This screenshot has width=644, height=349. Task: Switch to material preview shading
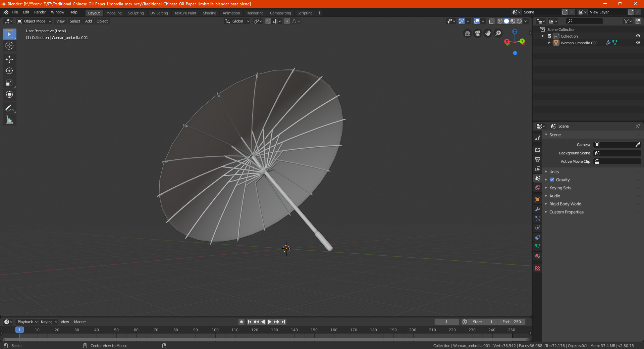(513, 21)
